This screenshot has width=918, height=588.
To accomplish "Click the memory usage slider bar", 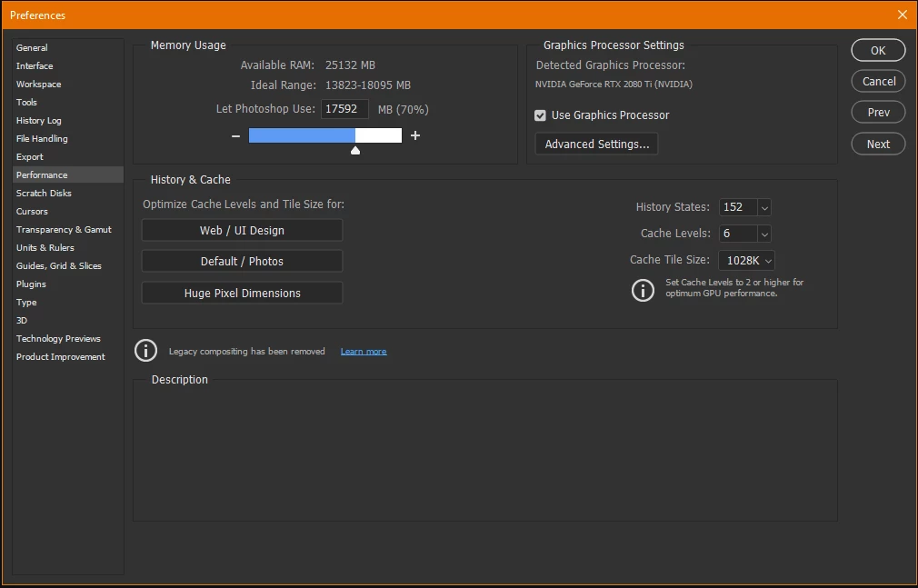I will (324, 135).
